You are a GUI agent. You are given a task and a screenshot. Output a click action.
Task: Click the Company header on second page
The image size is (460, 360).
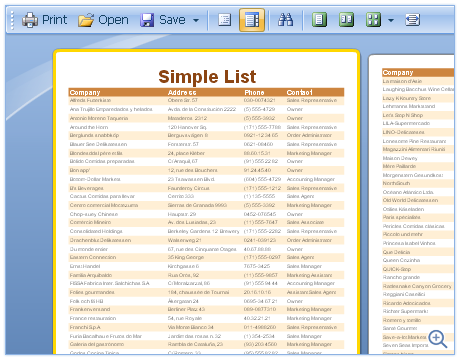[398, 72]
